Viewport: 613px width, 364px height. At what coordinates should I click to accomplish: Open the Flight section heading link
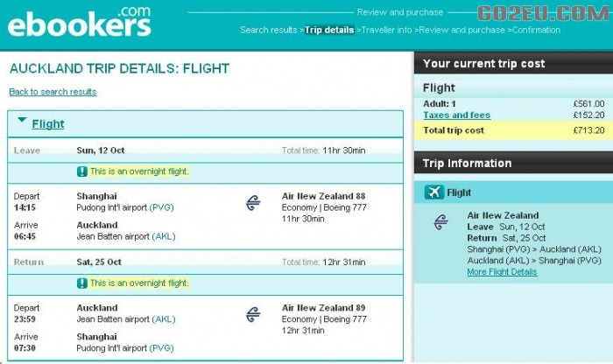coord(48,123)
